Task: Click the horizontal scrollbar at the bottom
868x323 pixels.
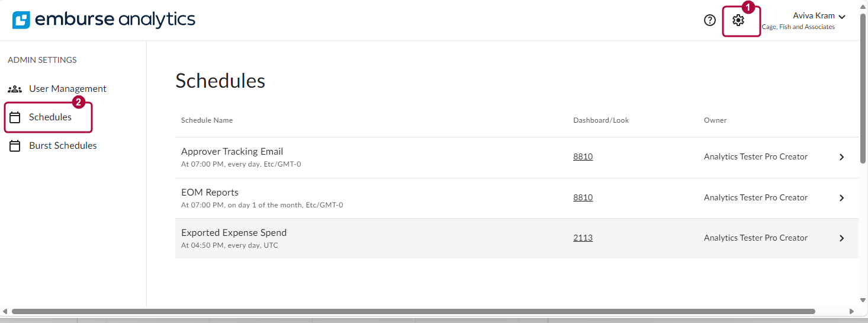Action: [413, 311]
